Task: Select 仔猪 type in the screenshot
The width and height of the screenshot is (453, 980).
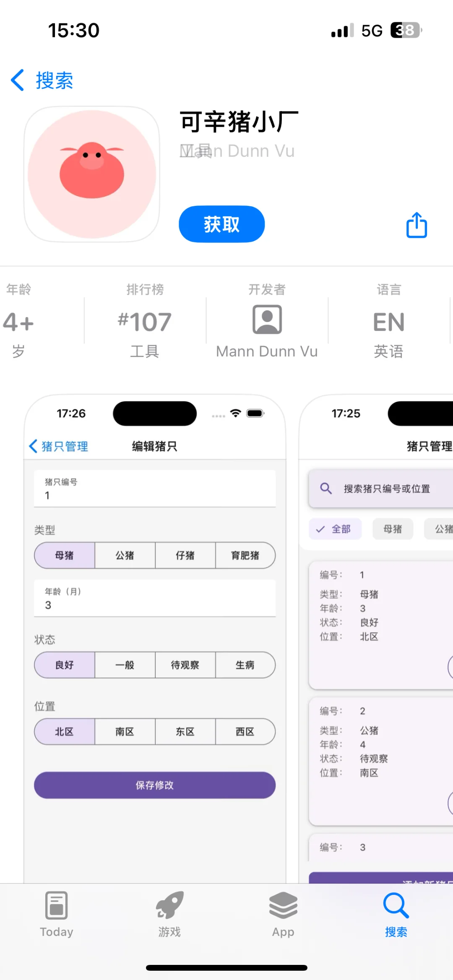Action: (185, 555)
